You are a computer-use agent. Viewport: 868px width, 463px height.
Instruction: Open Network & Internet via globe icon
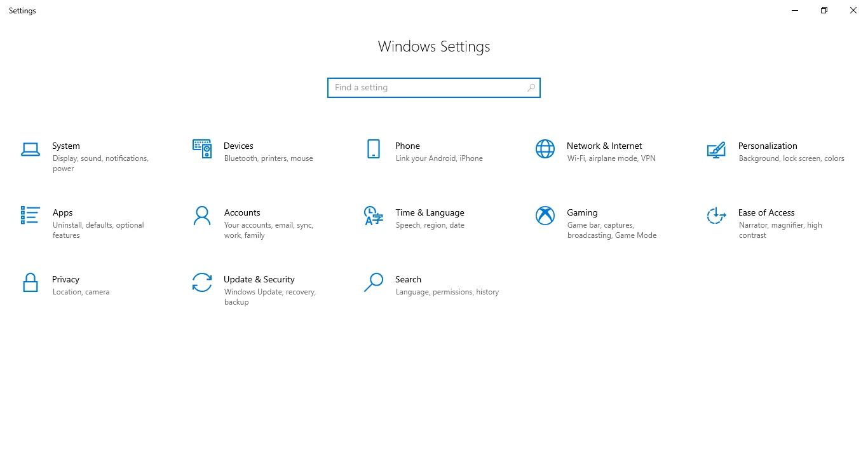pyautogui.click(x=545, y=149)
